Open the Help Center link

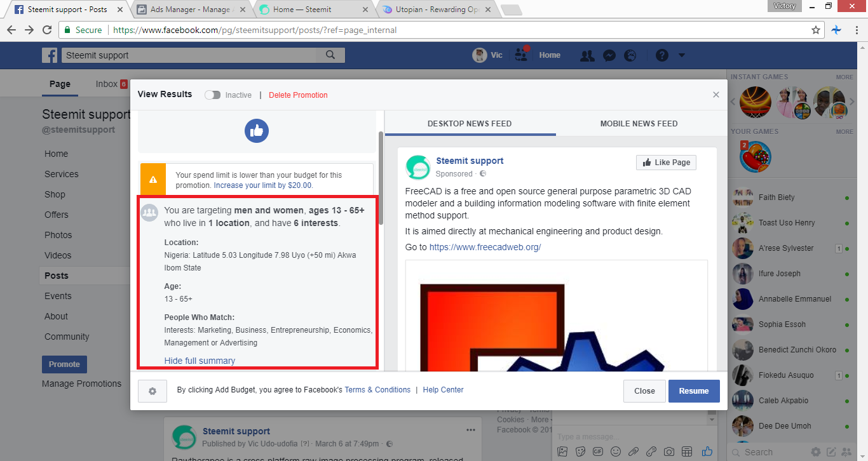443,390
